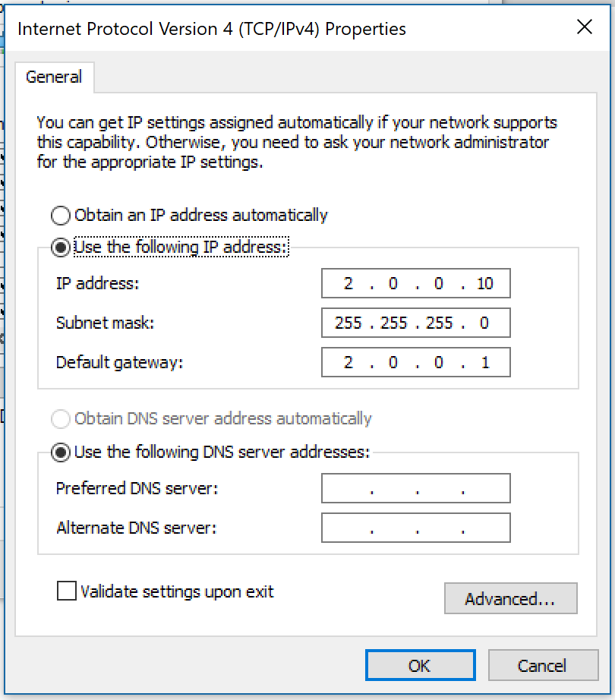This screenshot has height=700, width=615.
Task: Choose Use the following DNS server addresses
Action: pos(61,452)
